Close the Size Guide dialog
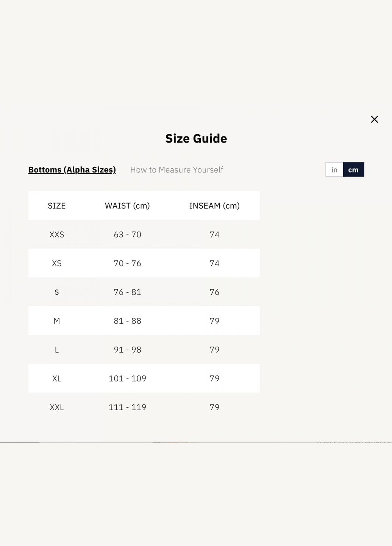The height and width of the screenshot is (546, 392). (x=374, y=119)
